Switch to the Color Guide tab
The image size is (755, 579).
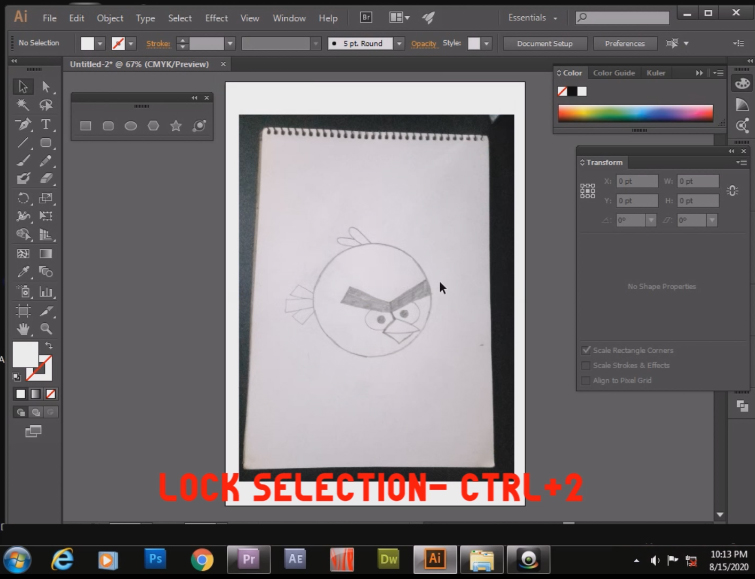(614, 73)
